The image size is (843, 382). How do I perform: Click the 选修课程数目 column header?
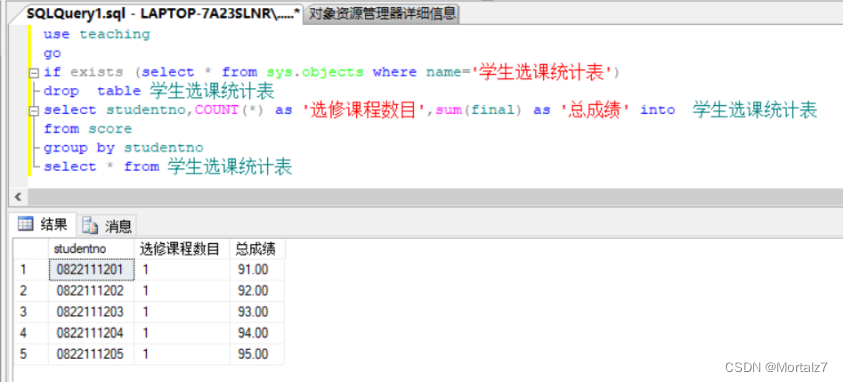click(182, 249)
